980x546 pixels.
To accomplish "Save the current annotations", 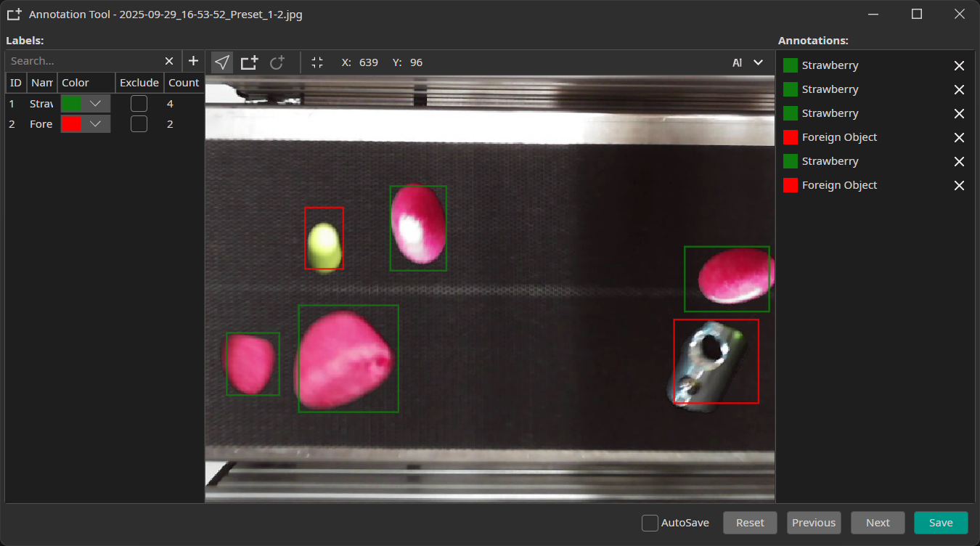I will [x=941, y=522].
